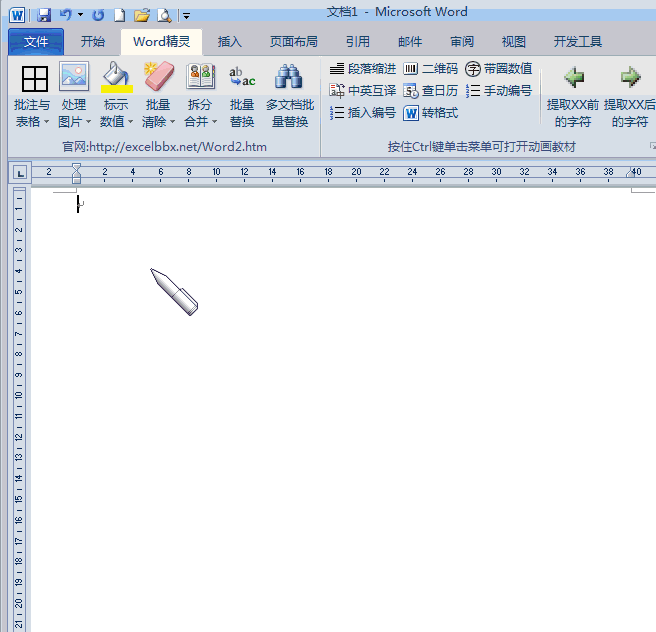
Task: Click the 带圈数值 button
Action: pos(499,69)
